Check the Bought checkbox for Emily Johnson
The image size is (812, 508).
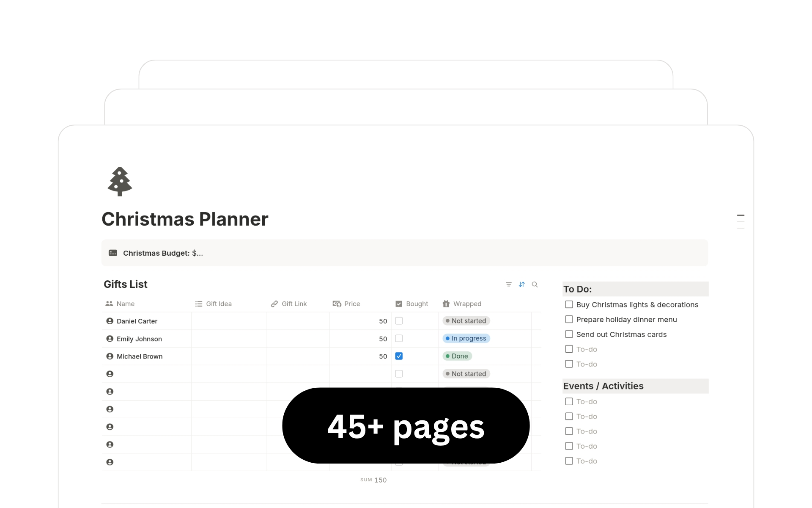click(399, 338)
